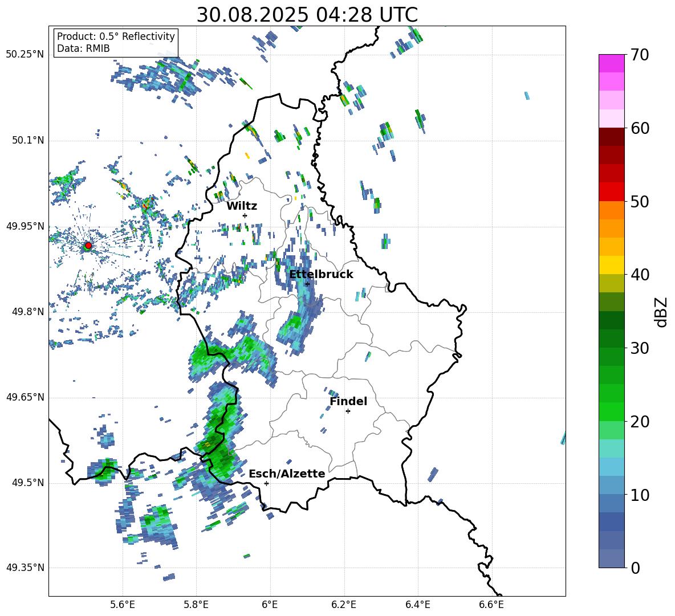
Task: Click the 6.2°E longitude label
Action: click(x=344, y=605)
